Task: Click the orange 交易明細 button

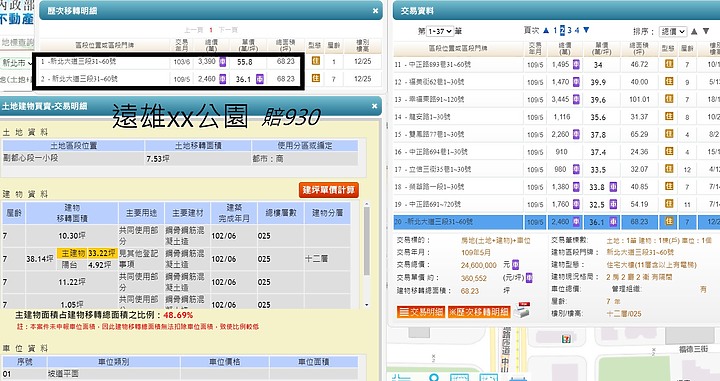Action: pyautogui.click(x=421, y=312)
